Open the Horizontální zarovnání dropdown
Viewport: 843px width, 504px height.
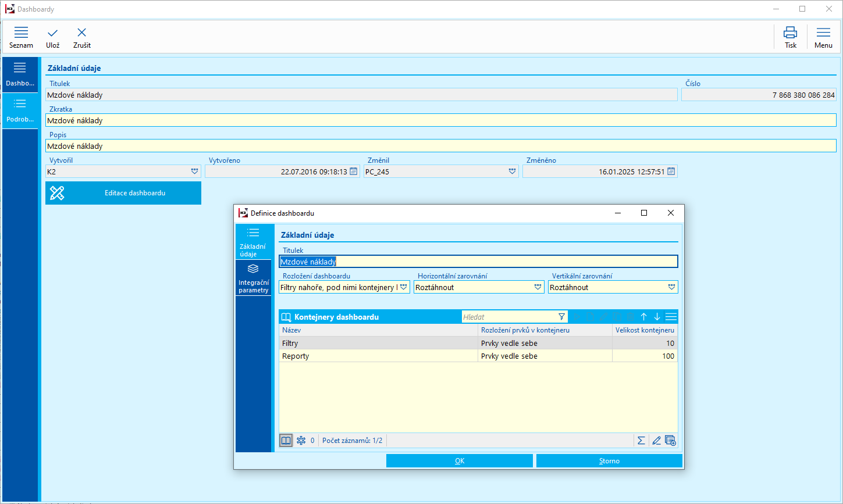click(538, 287)
